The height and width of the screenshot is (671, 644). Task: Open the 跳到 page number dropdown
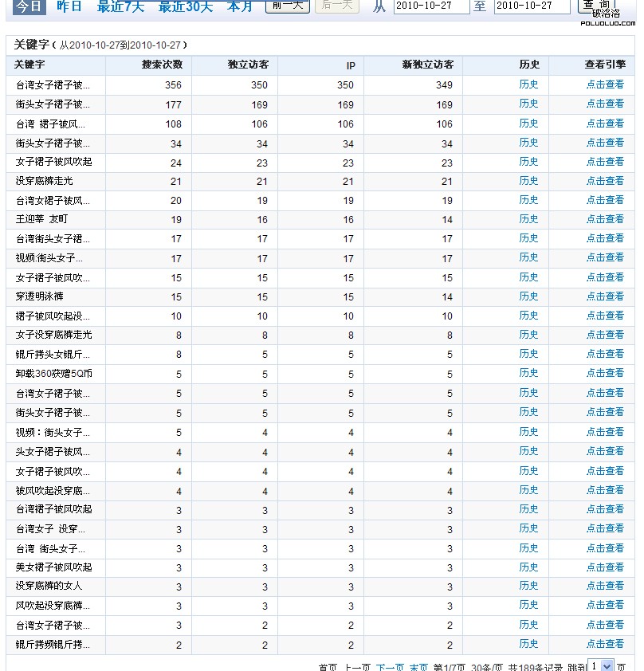[607, 665]
